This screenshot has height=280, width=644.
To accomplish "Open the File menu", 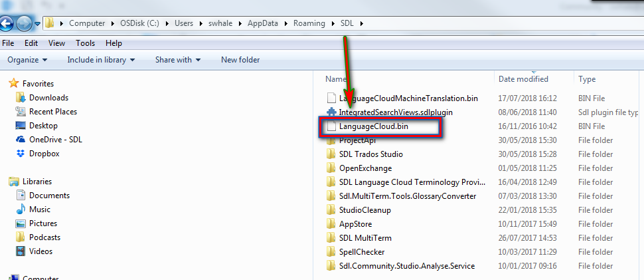I will [x=8, y=43].
